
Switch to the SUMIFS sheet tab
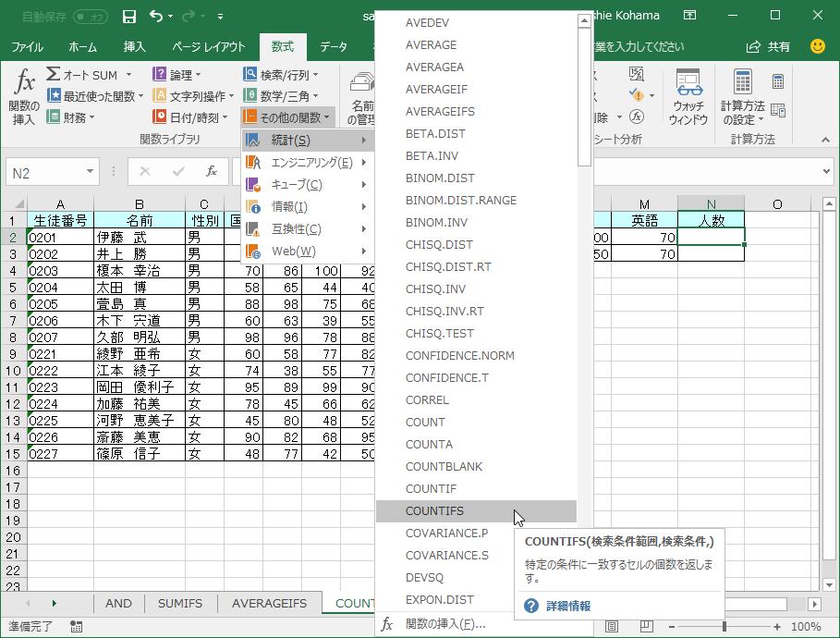click(x=180, y=603)
